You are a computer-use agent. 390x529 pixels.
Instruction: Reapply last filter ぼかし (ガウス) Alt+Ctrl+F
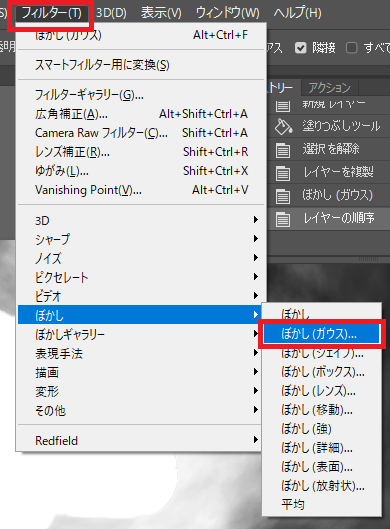point(142,35)
